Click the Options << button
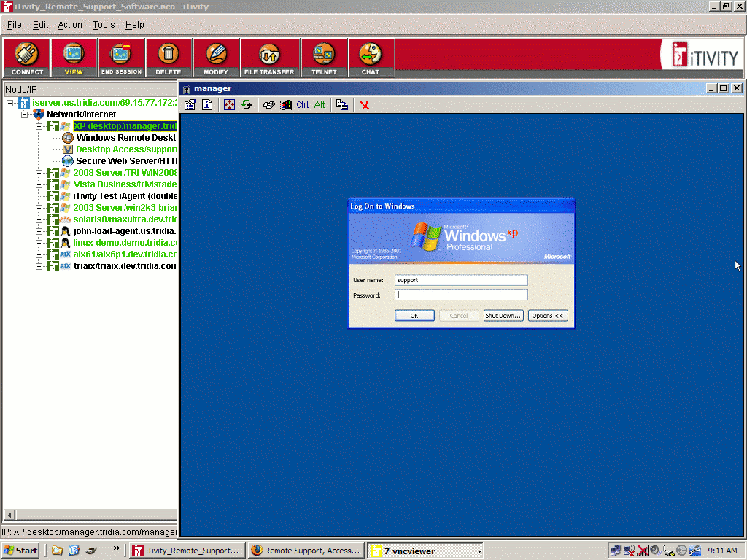This screenshot has width=747, height=560. 547,315
